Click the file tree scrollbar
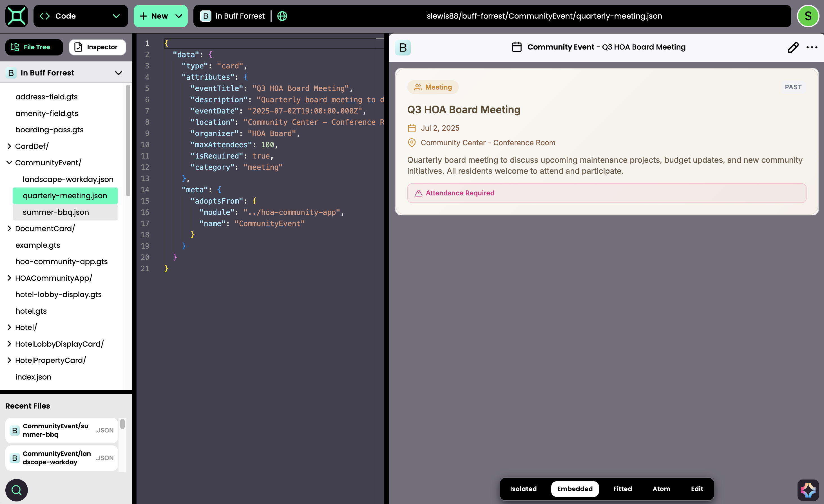The height and width of the screenshot is (504, 824). pyautogui.click(x=128, y=141)
